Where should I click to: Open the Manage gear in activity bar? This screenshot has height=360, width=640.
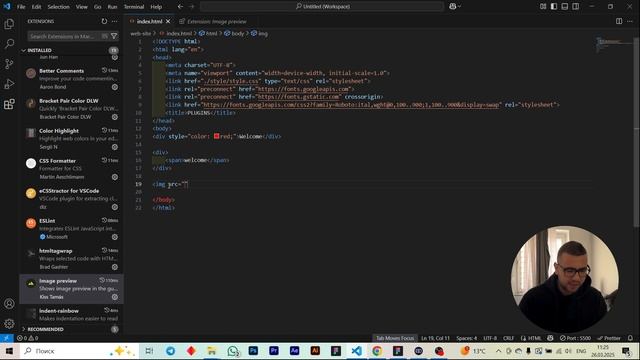[9, 324]
